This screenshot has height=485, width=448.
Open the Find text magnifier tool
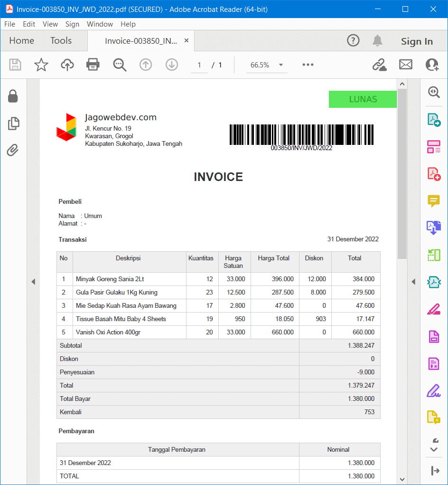coord(120,65)
